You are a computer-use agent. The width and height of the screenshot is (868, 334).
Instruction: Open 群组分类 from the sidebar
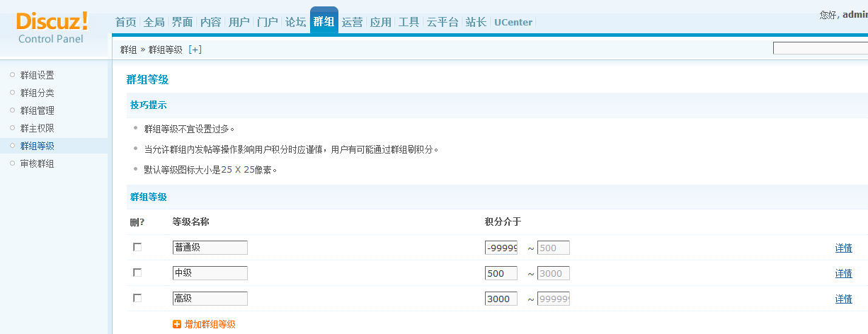37,93
